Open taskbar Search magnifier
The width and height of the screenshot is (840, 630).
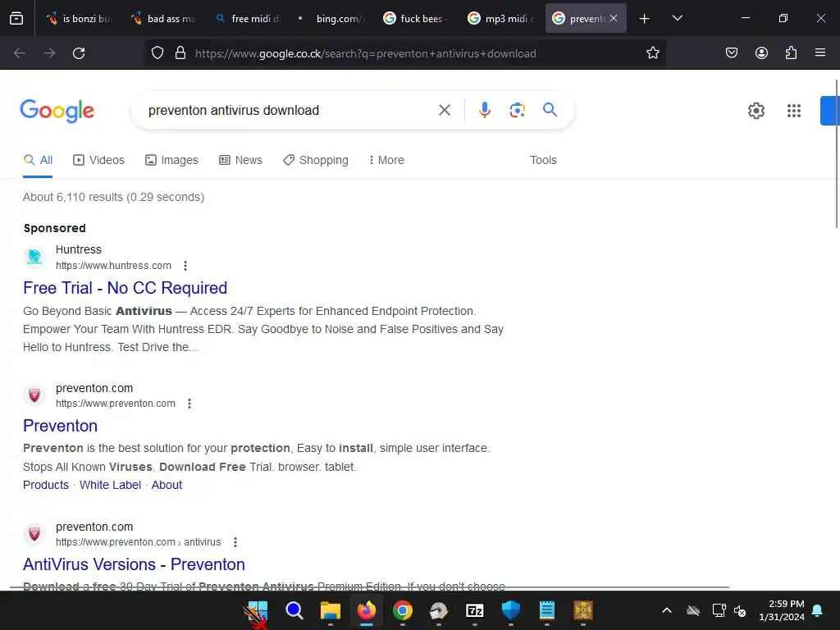tap(294, 610)
